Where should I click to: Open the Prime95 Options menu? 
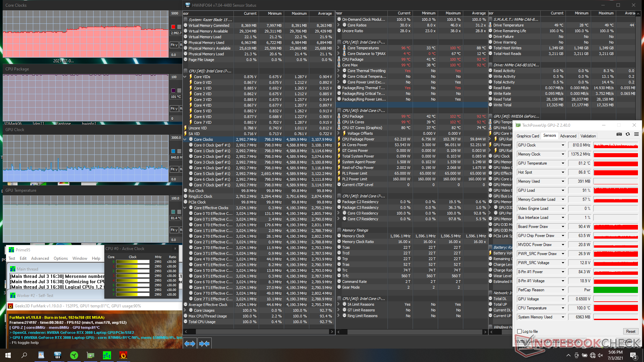tap(61, 258)
